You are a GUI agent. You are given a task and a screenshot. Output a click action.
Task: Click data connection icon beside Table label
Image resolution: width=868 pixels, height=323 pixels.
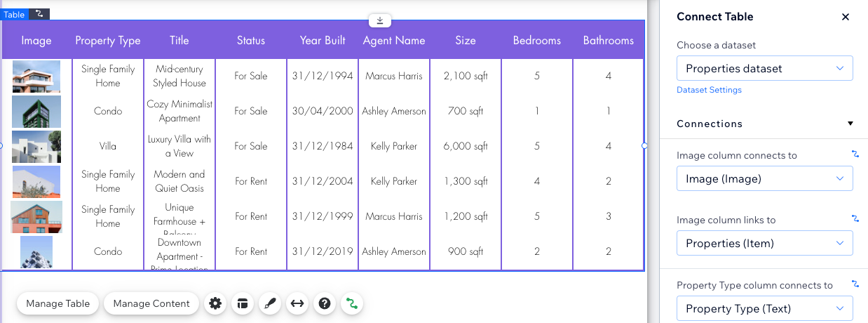(x=39, y=14)
